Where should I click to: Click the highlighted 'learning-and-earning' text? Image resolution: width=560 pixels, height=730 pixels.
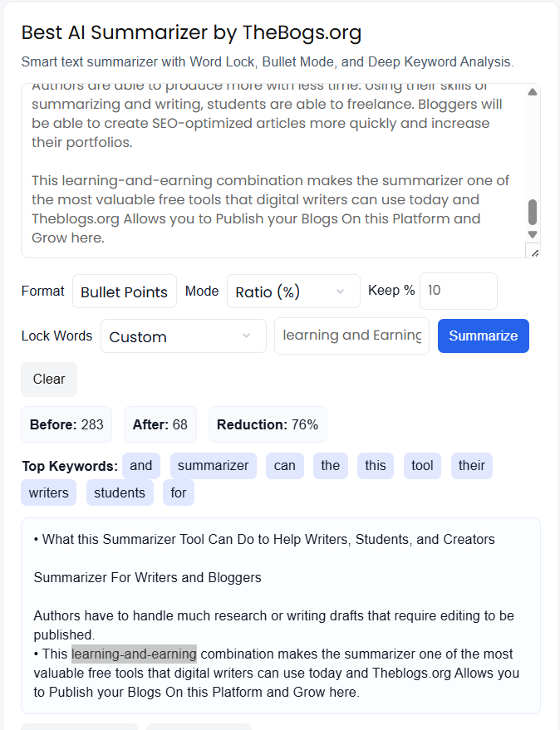(134, 654)
